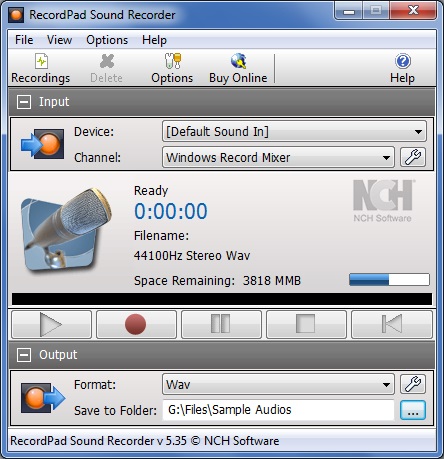Click the grayed Delete toolbar icon
The image size is (444, 459).
tap(107, 68)
